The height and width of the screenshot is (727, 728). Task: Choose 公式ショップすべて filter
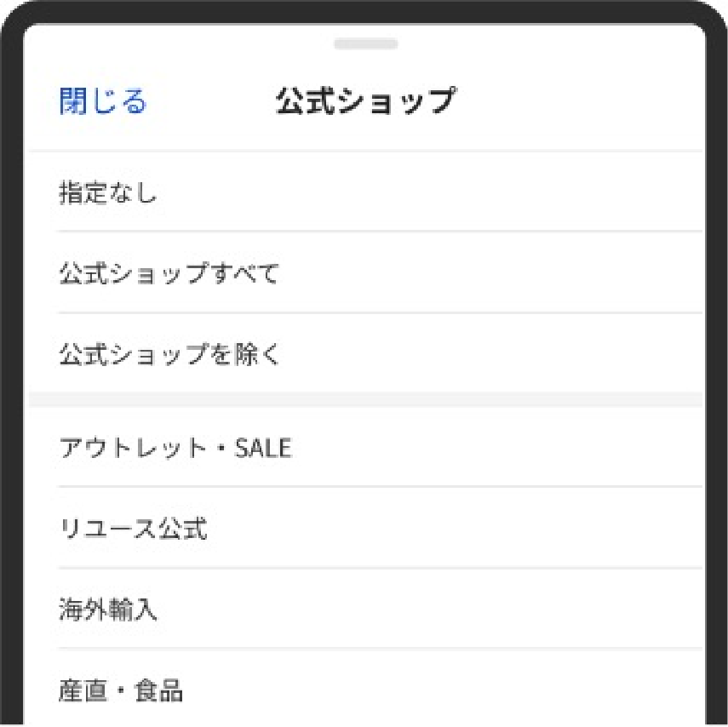(365, 272)
